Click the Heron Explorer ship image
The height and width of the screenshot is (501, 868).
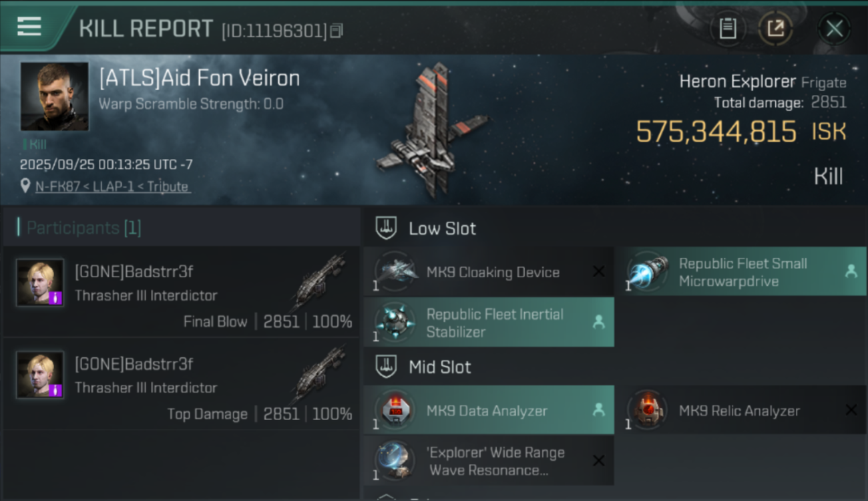pos(432,130)
